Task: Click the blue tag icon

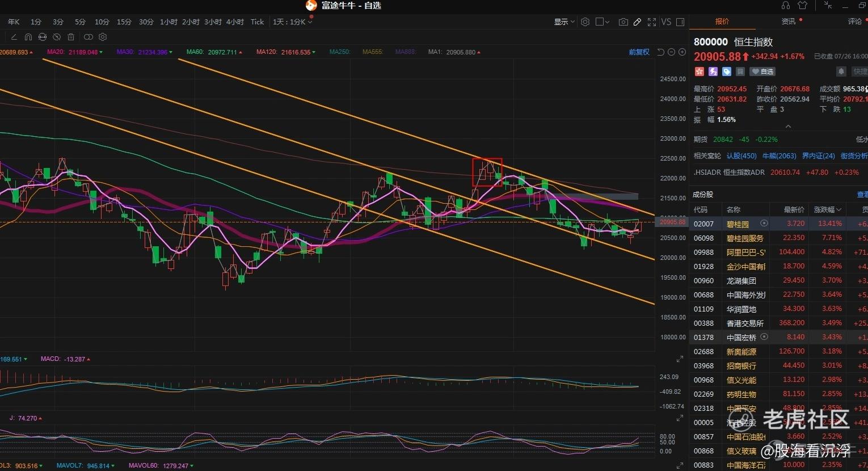Action: 726,72
